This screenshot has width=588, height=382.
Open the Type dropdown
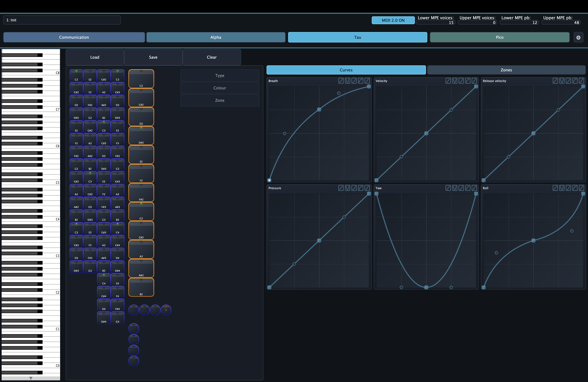tap(220, 76)
